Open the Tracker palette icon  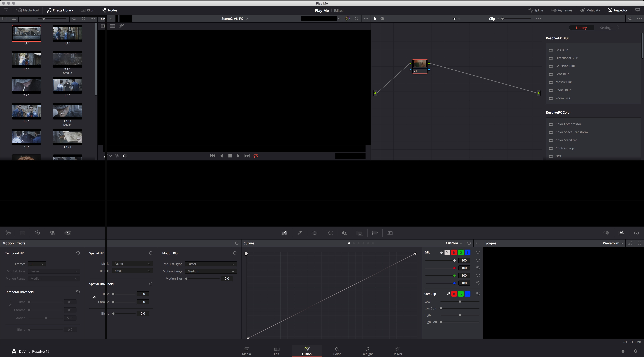click(330, 233)
